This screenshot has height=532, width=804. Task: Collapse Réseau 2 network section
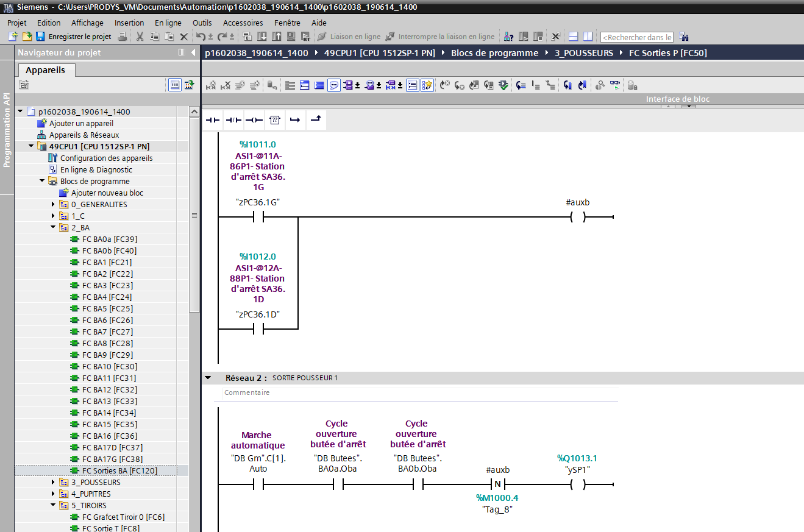208,378
